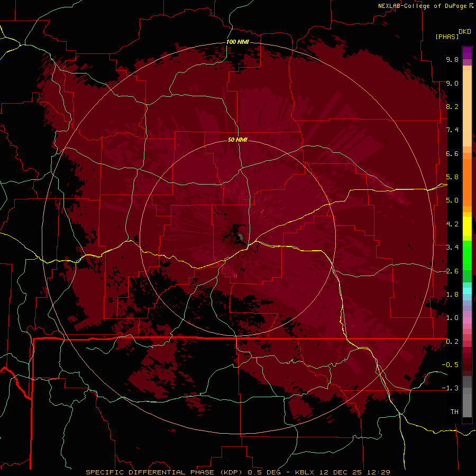Click the TH label on the color scale
This screenshot has height=476, width=476.
coord(454,412)
